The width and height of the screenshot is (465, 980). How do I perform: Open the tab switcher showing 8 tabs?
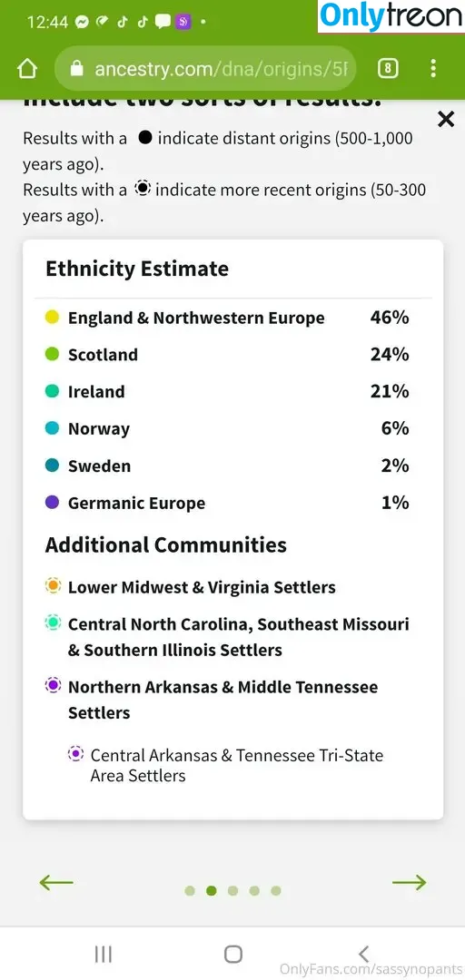[388, 69]
